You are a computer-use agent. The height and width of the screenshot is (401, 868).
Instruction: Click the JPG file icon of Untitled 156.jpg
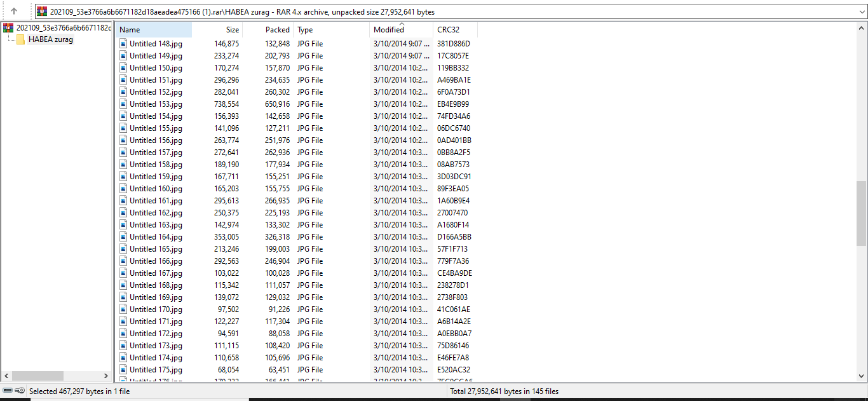pyautogui.click(x=123, y=140)
